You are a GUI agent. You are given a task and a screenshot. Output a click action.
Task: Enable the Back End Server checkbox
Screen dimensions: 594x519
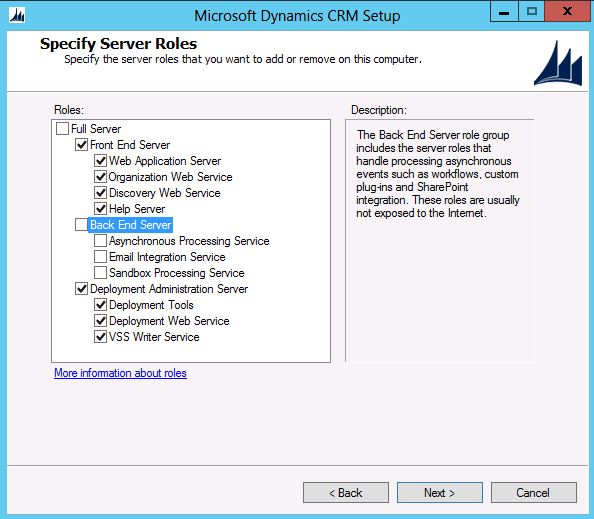click(x=81, y=225)
